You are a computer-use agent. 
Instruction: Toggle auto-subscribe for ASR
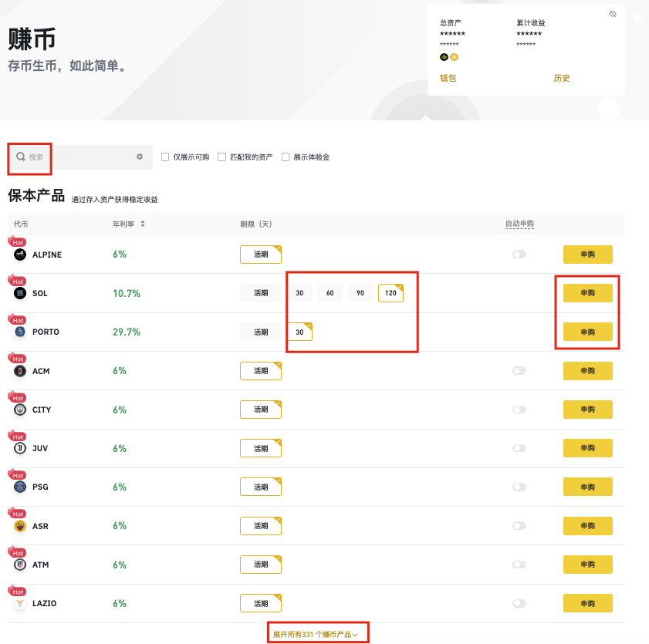click(x=519, y=526)
